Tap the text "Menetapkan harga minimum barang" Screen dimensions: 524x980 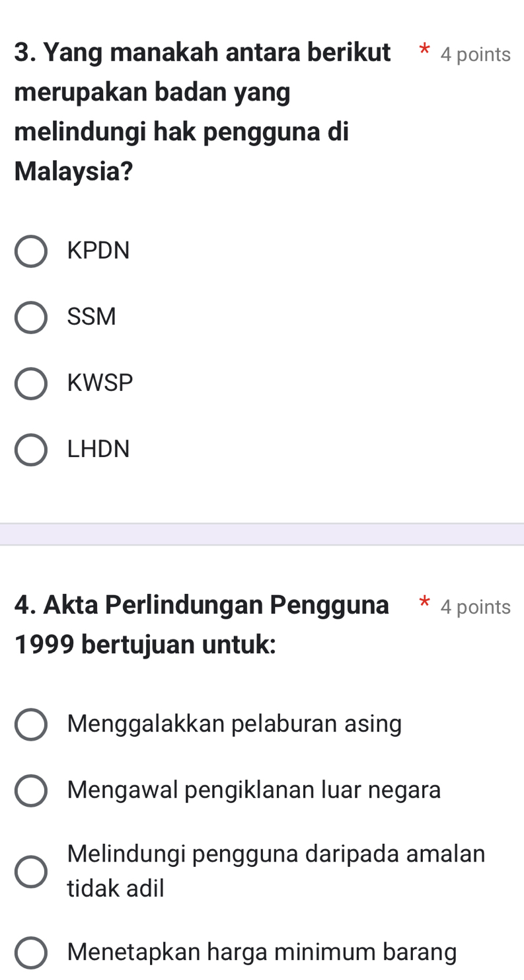pyautogui.click(x=262, y=953)
